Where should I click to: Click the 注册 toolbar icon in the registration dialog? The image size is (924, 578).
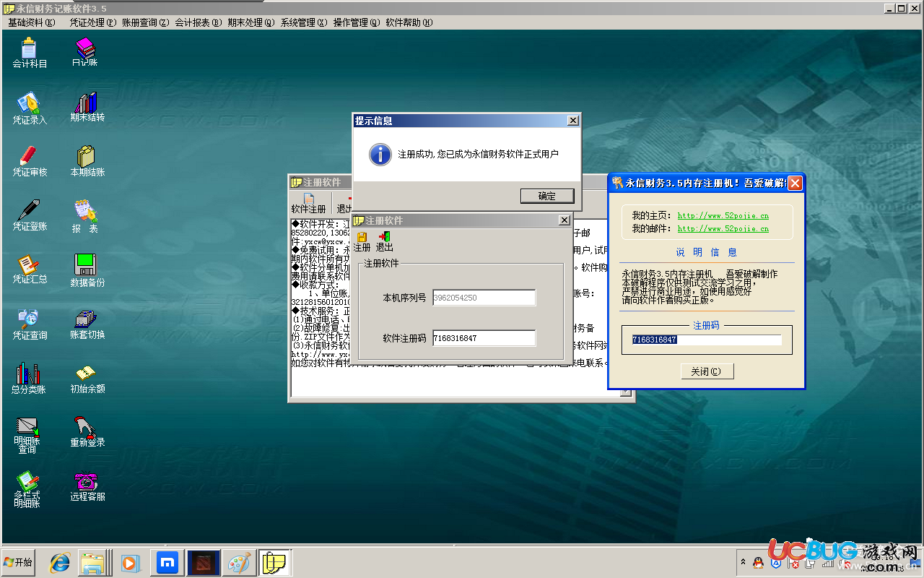[362, 242]
